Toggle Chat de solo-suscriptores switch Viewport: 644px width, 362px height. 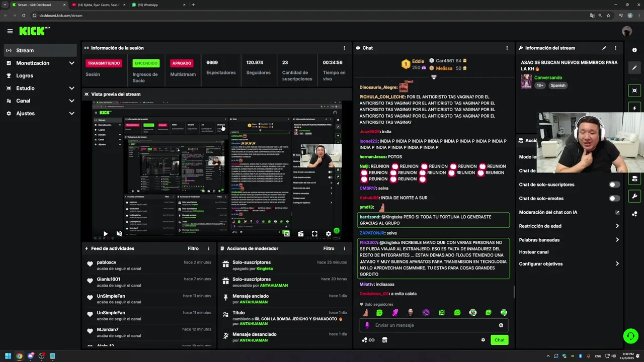tap(614, 185)
